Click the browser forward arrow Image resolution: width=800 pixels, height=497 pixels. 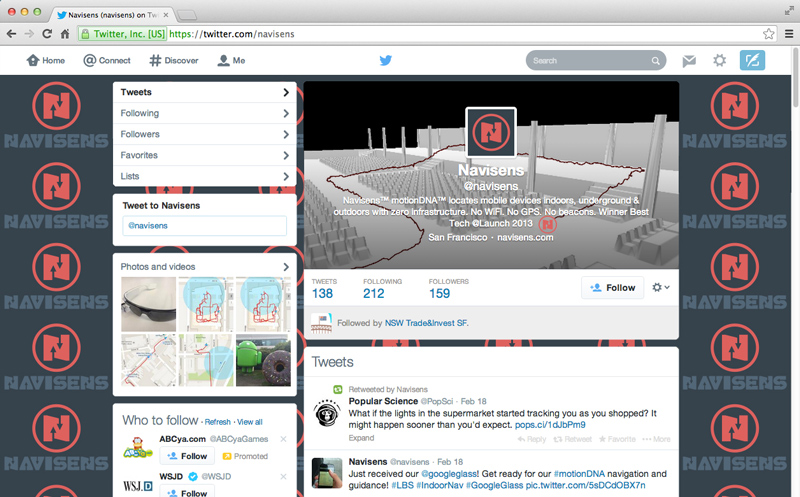29,34
